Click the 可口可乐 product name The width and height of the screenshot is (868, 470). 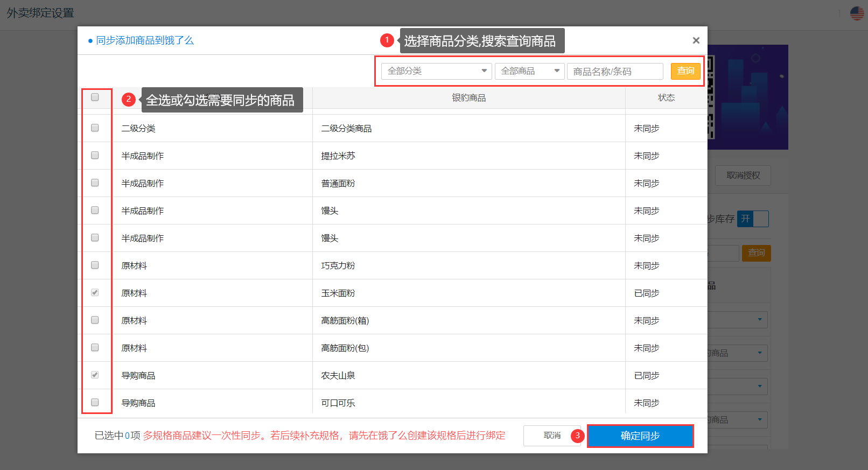pos(338,403)
